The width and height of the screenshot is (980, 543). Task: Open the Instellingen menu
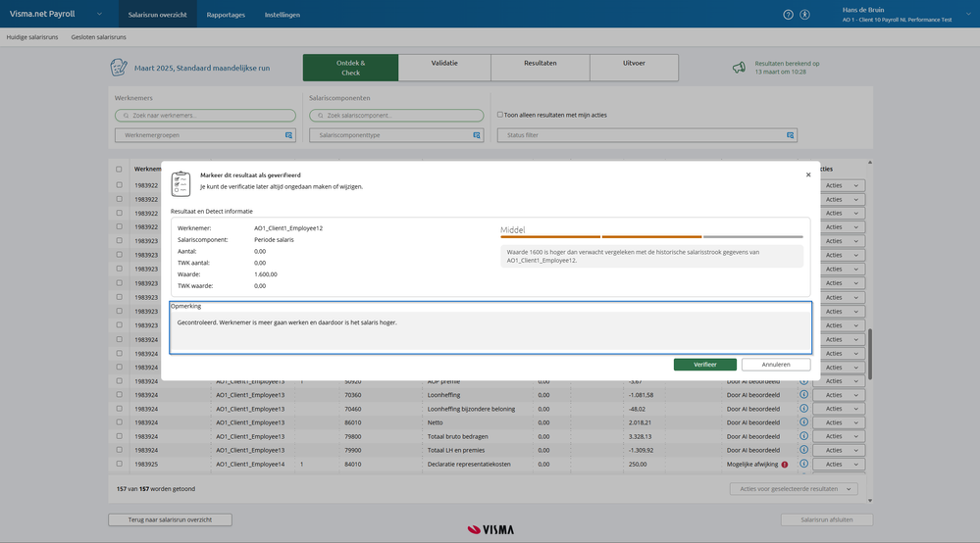tap(282, 15)
